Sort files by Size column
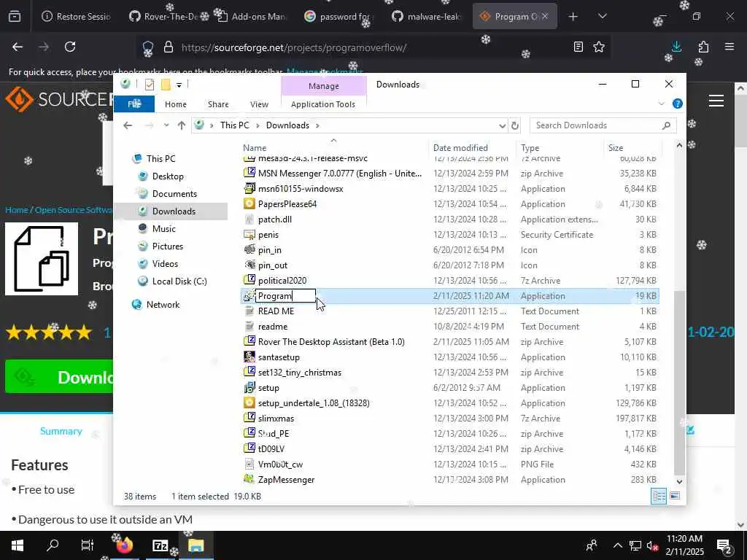 (x=632, y=147)
